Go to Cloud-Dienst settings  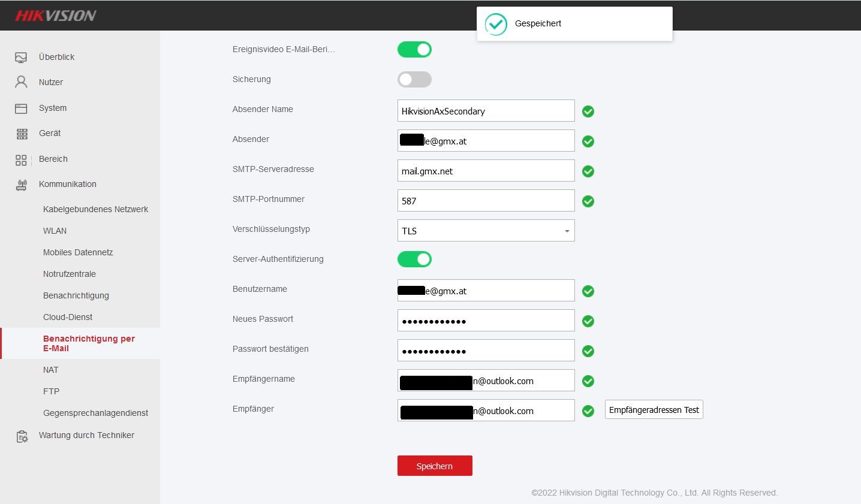point(68,317)
